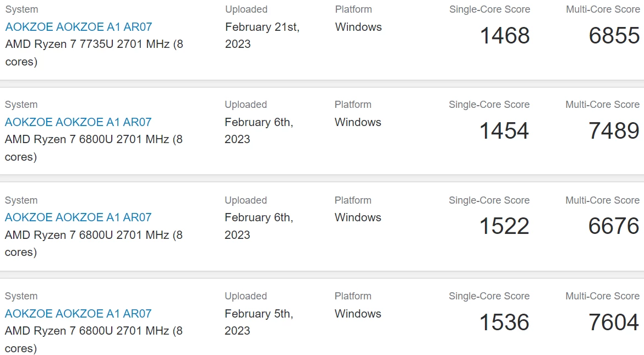Open the AOKZOE link for the 1522 single-core result

(x=78, y=217)
